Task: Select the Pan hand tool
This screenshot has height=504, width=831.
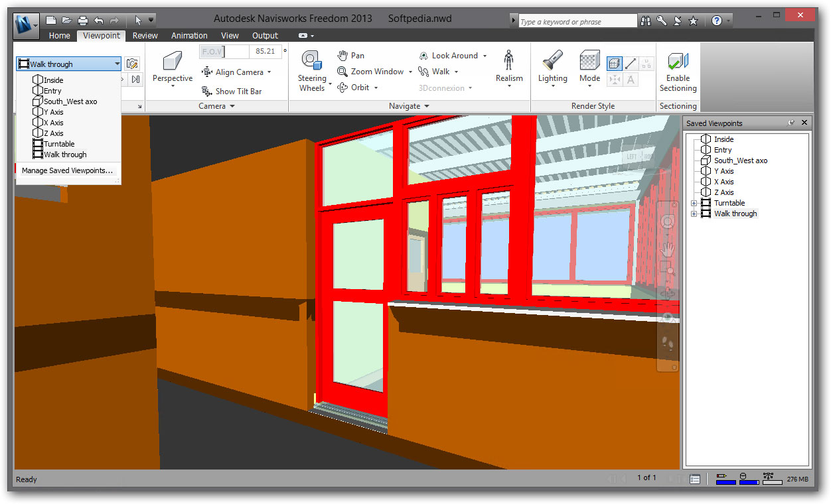Action: point(350,56)
